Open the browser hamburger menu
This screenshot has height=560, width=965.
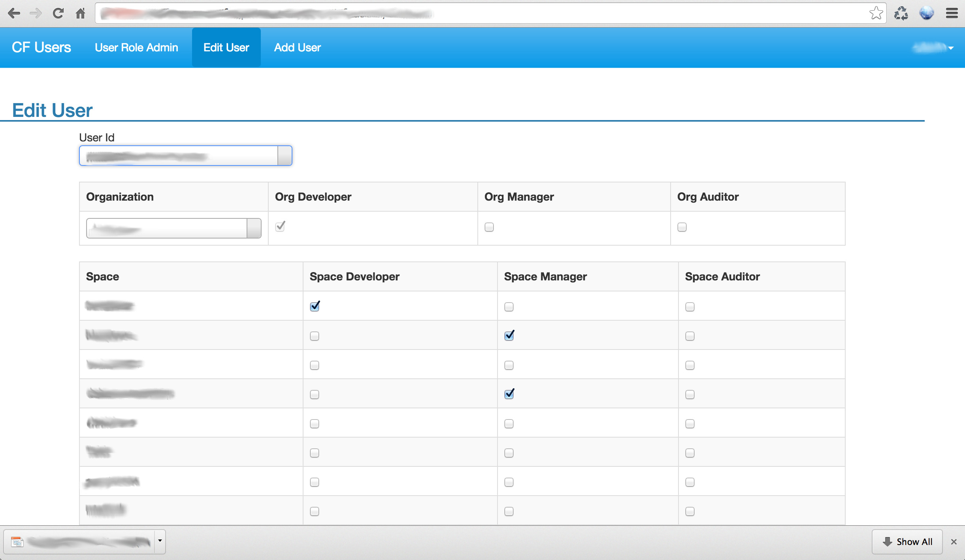(x=952, y=13)
